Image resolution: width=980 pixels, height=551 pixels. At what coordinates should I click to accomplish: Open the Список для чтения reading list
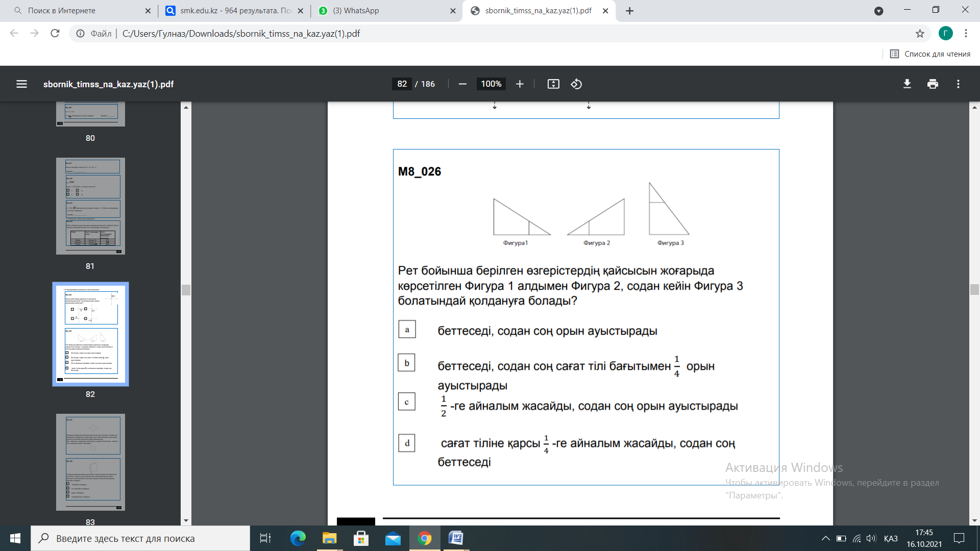930,54
